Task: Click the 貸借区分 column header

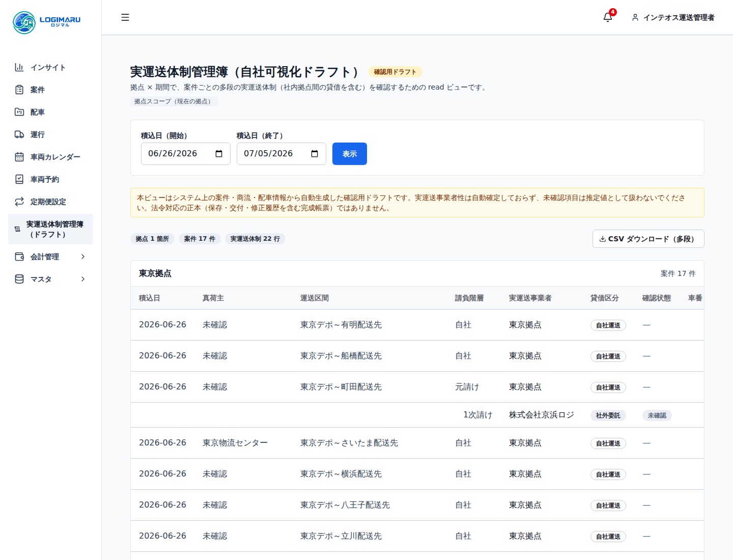Action: [605, 298]
